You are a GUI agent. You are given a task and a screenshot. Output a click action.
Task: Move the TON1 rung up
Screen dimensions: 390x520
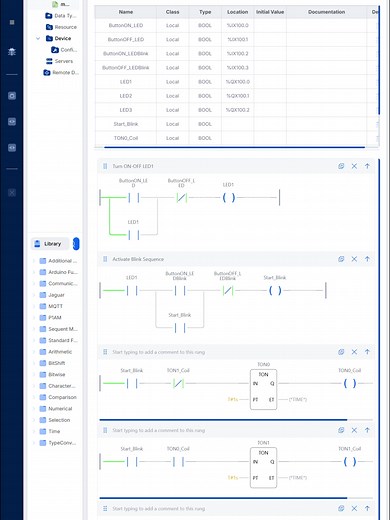(x=367, y=430)
